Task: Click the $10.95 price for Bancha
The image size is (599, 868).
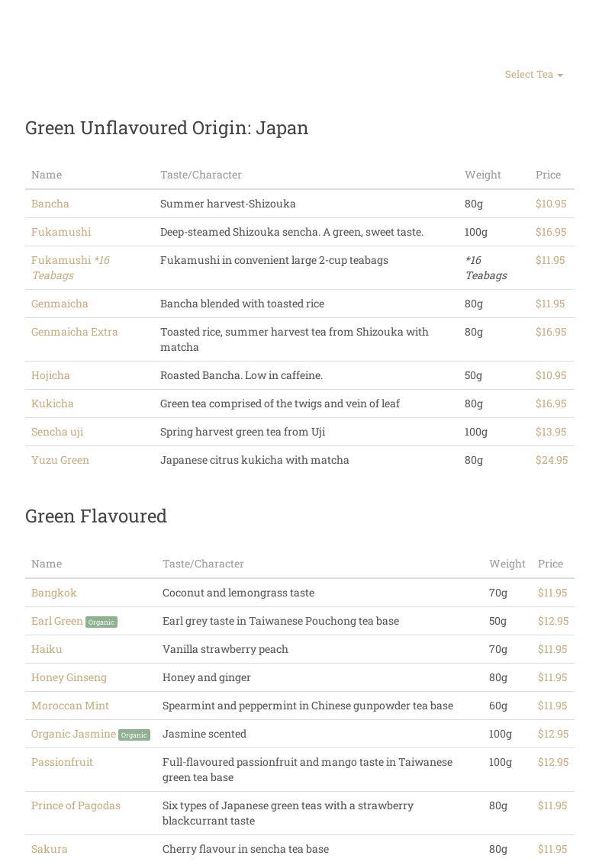Action: point(551,204)
